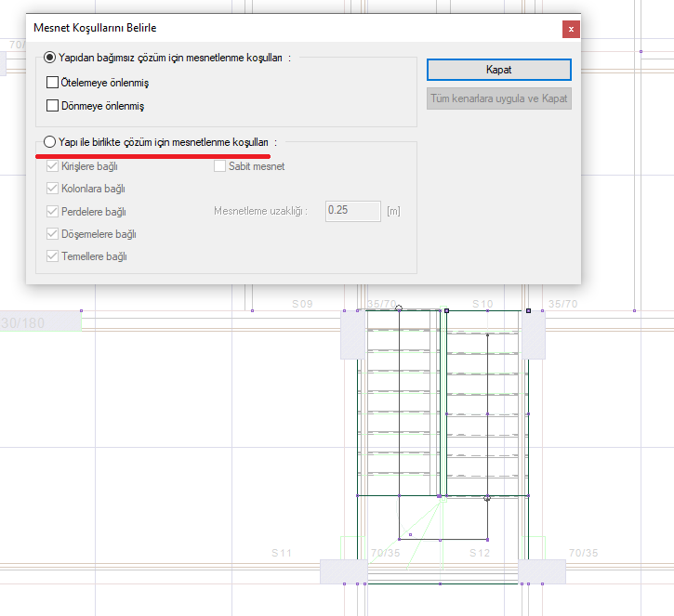
Task: Click the "Mesnetleme uzaklığı" value field
Action: [352, 211]
